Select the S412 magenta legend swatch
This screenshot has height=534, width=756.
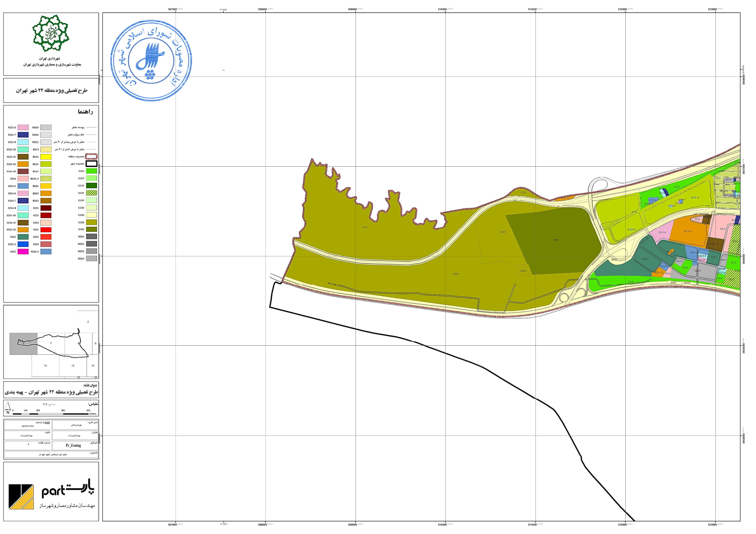[23, 251]
